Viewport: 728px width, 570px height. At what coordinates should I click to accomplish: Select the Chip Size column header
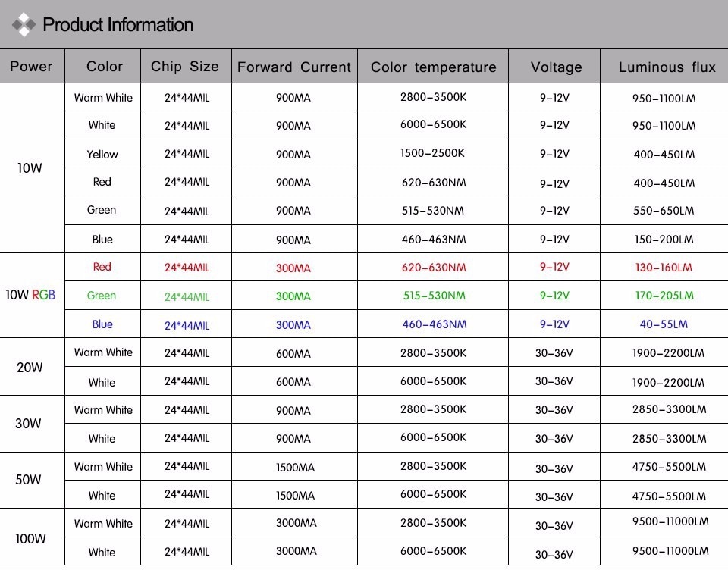[185, 67]
